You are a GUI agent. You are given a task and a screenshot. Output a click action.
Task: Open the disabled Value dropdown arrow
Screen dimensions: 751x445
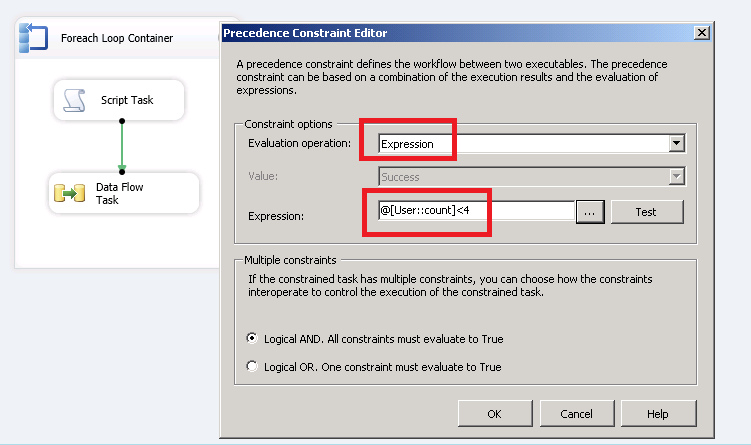[x=677, y=177]
